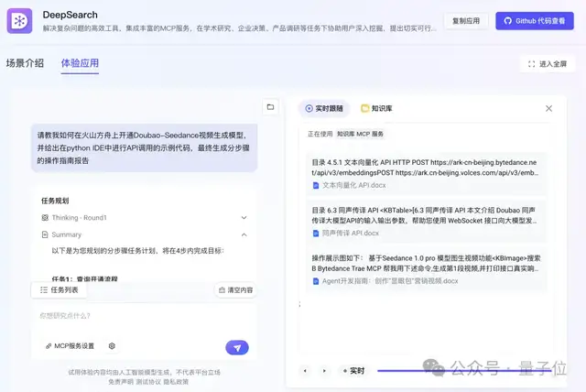Switch to the 场景介绍 tab
Viewport: 586px width, 392px height.
pyautogui.click(x=25, y=63)
